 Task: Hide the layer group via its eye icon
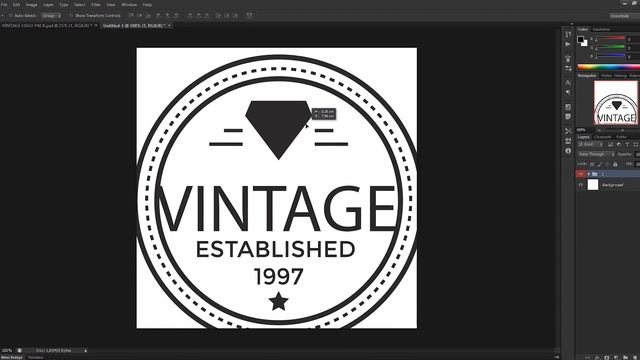tap(580, 174)
